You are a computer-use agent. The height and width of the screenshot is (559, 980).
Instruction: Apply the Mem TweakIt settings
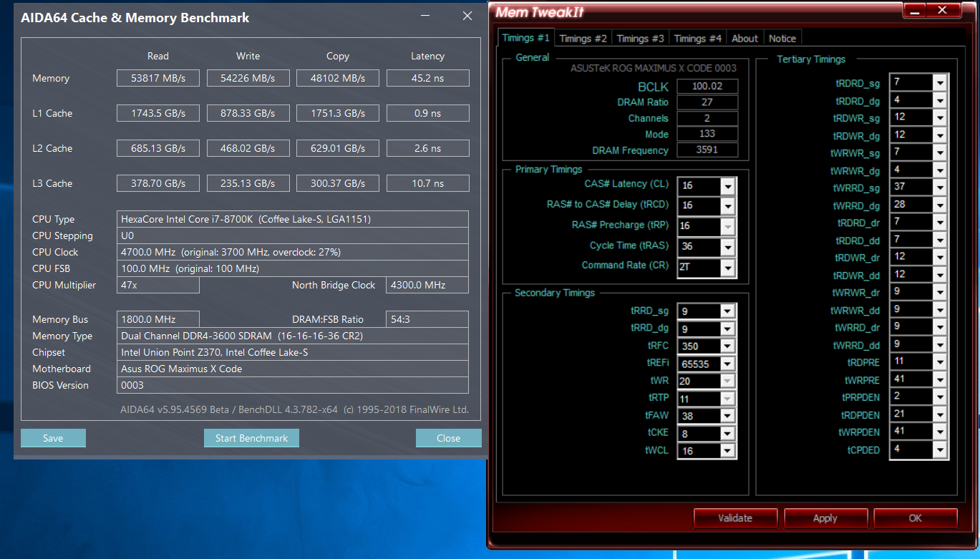pos(825,518)
